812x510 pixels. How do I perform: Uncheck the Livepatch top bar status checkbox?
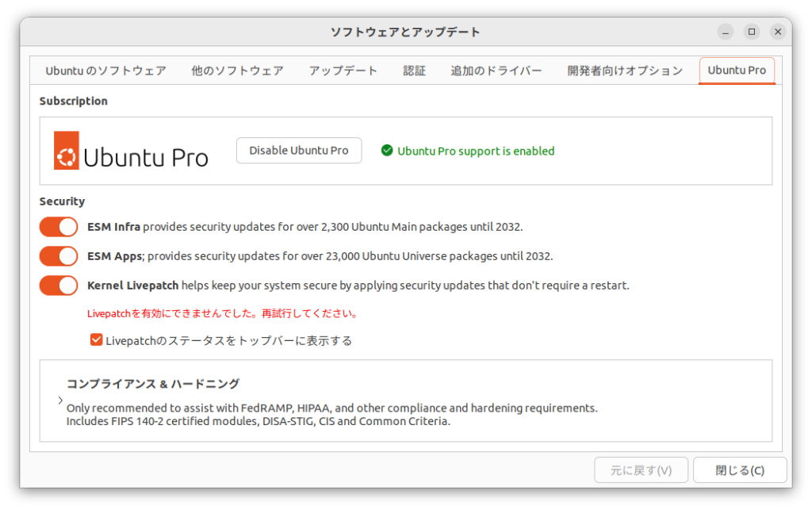[96, 340]
